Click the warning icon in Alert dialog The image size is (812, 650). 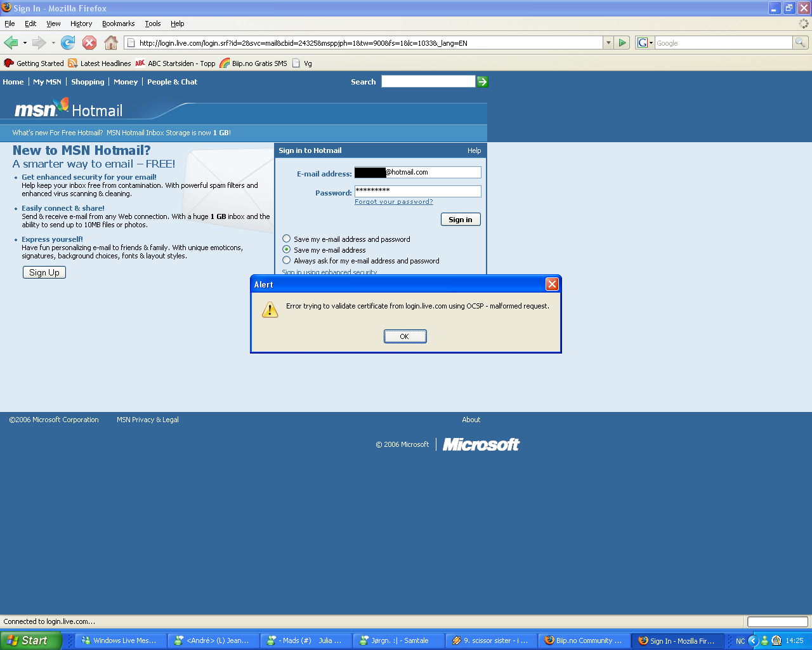point(270,309)
